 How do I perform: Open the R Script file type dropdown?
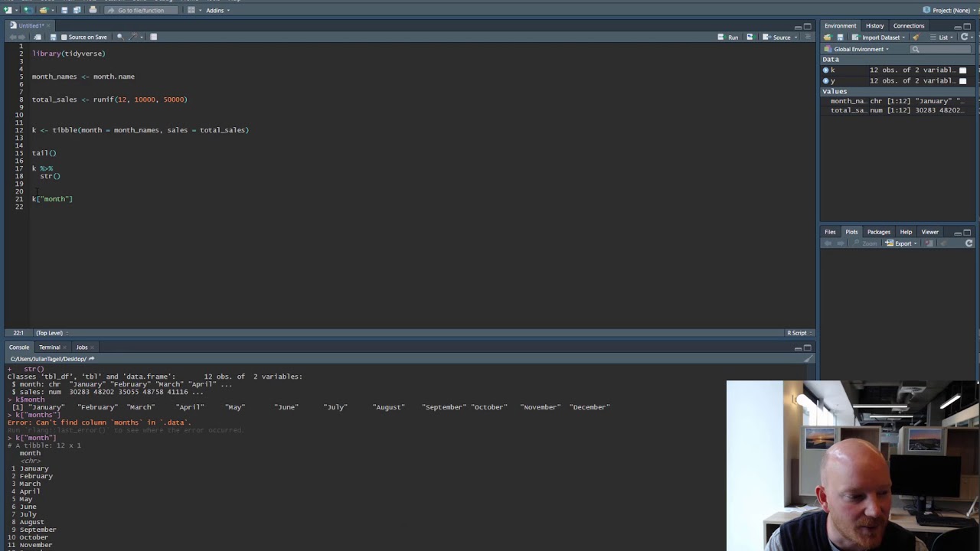tap(799, 333)
